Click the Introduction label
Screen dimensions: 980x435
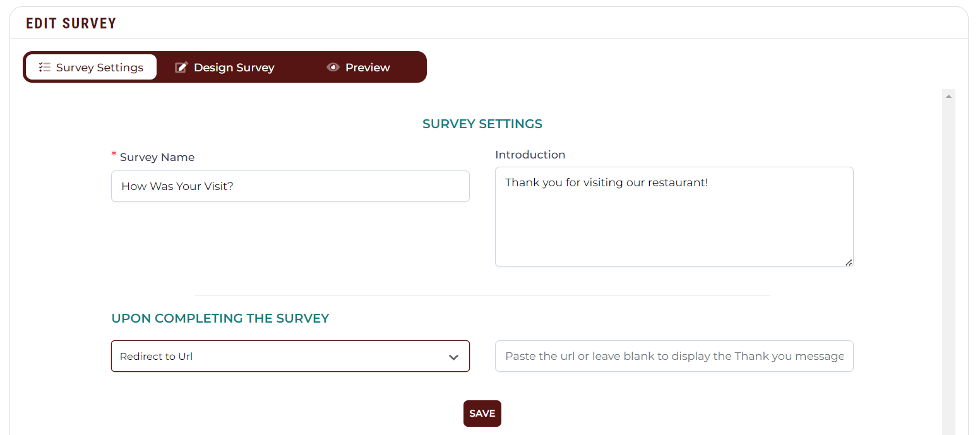530,155
